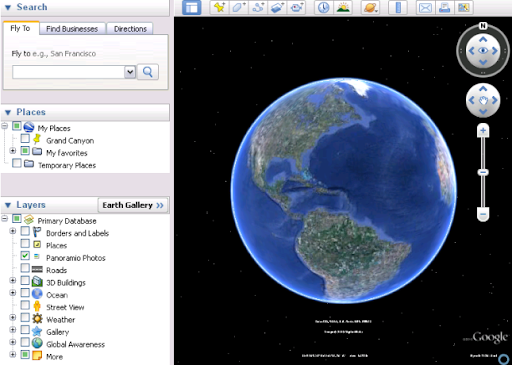
Task: Disable the Panoramio Photos layer
Action: click(x=25, y=255)
